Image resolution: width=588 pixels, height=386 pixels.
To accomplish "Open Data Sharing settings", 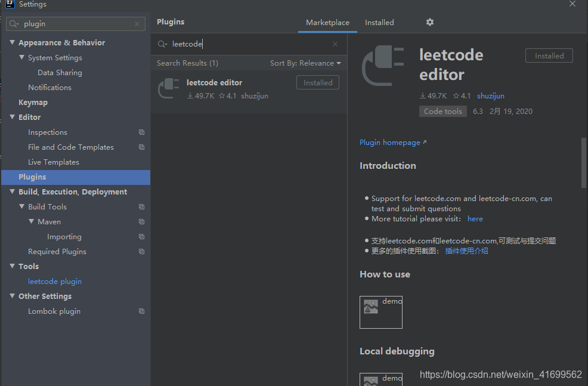I will [x=60, y=73].
